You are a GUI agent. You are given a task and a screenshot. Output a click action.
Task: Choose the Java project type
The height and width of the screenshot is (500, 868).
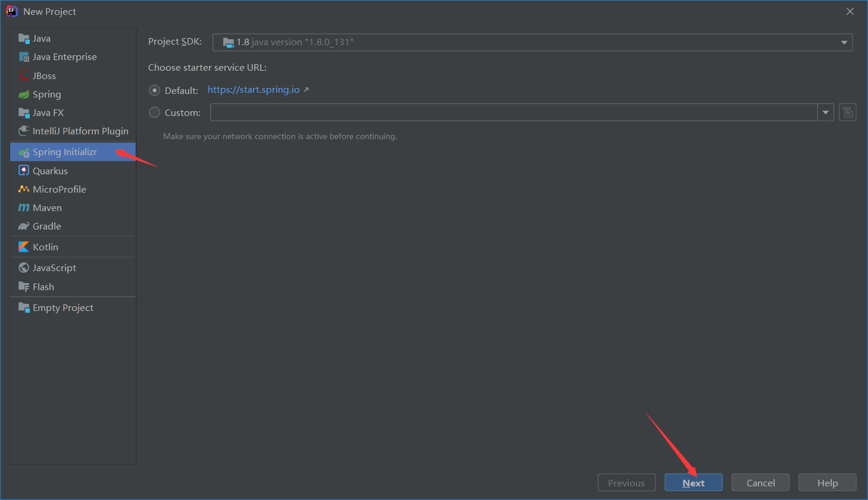point(73,39)
